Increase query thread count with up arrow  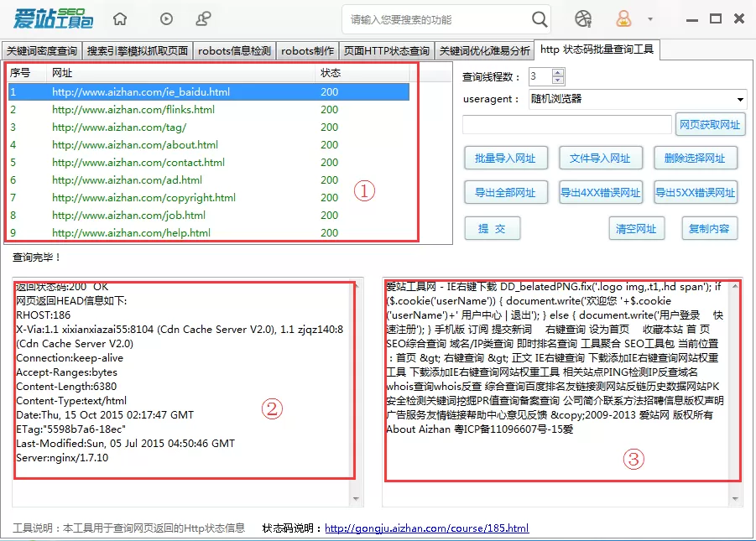pyautogui.click(x=558, y=73)
